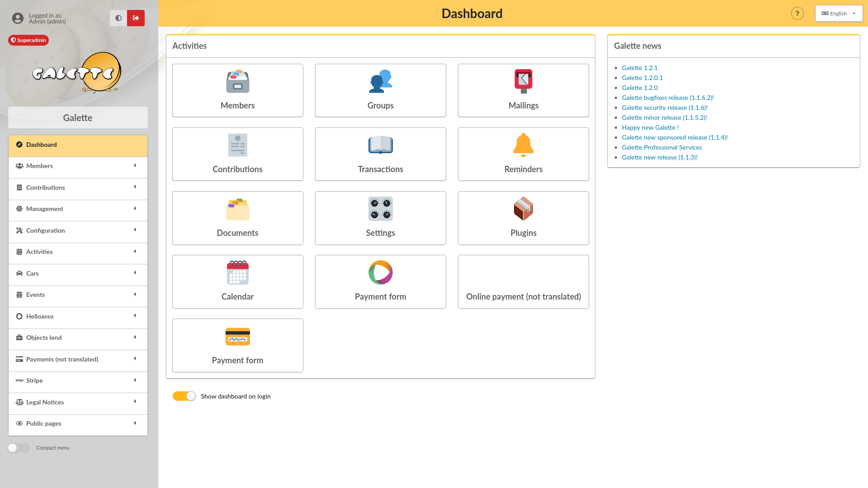
Task: Open the Members card icon
Action: point(238,81)
